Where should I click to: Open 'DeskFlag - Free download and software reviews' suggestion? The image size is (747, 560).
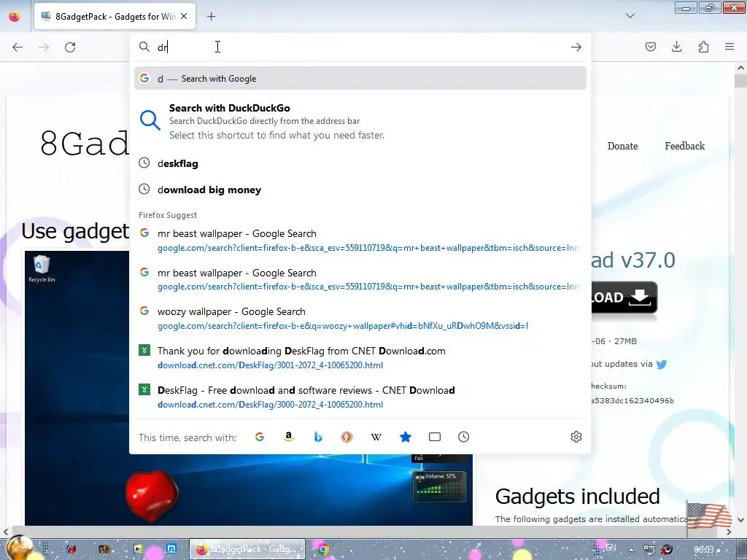coord(360,397)
